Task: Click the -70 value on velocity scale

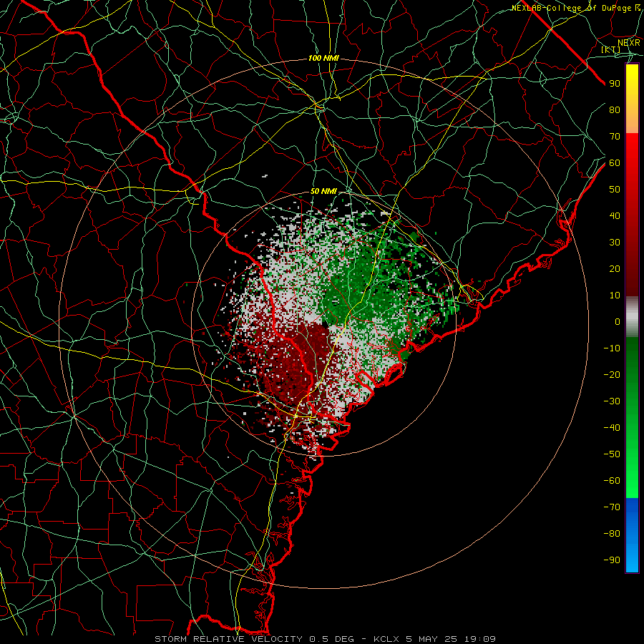Action: point(612,507)
